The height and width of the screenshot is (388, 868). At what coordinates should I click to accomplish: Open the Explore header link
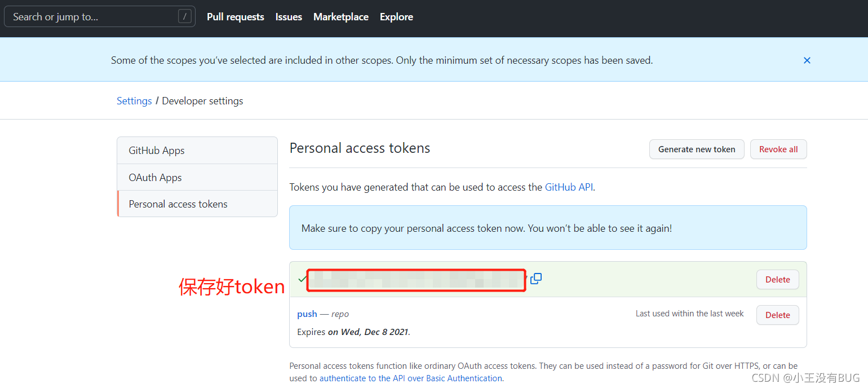click(396, 17)
